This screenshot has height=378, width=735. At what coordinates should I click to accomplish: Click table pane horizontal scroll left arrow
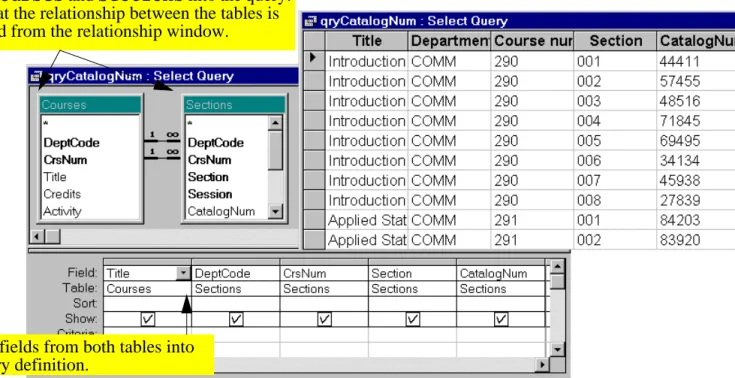pyautogui.click(x=38, y=236)
